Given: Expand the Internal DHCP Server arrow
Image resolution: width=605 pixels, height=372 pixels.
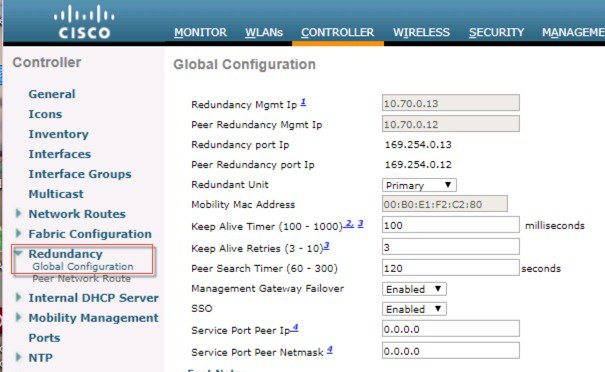Looking at the screenshot, I should click(x=18, y=298).
